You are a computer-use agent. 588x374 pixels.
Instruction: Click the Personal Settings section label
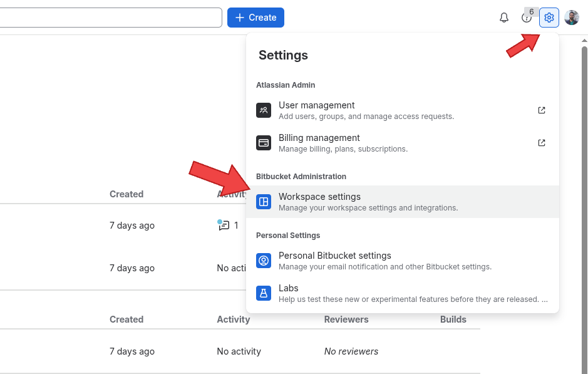[288, 236]
